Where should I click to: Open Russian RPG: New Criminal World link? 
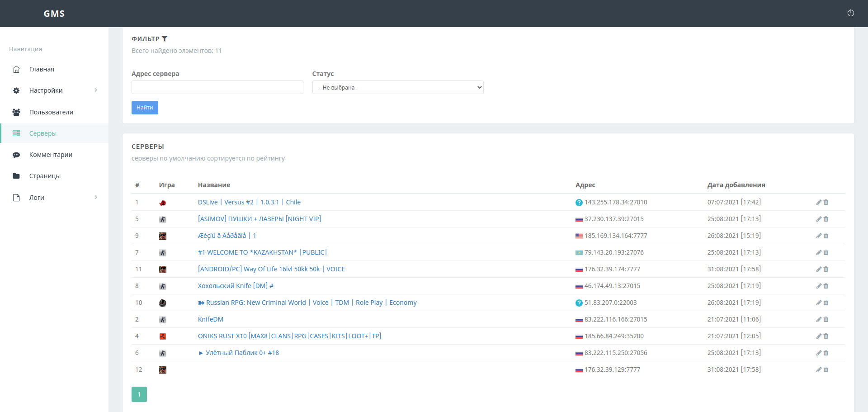click(x=307, y=303)
